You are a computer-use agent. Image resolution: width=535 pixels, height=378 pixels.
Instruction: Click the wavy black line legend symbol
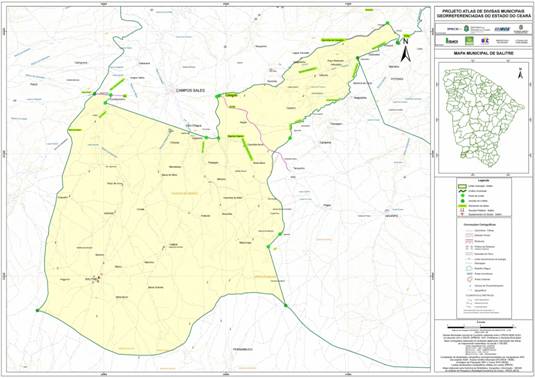click(x=463, y=191)
